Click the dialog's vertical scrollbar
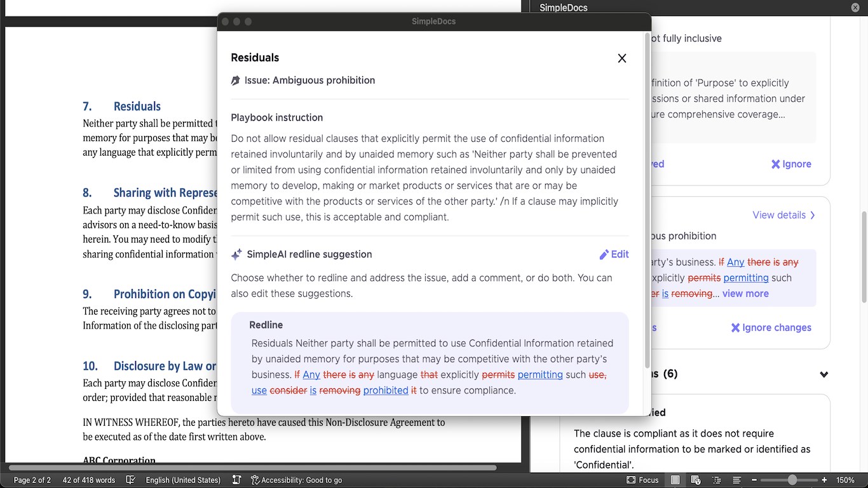This screenshot has height=488, width=868. click(648, 200)
